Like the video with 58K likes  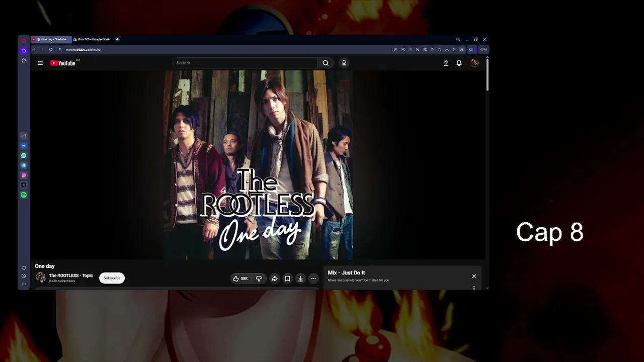[x=240, y=279]
